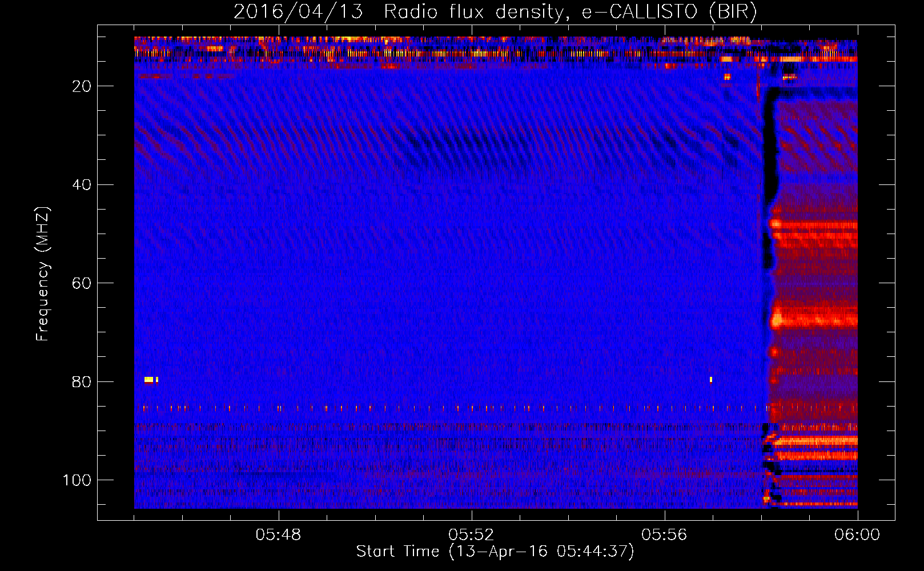924x571 pixels.
Task: Click the 60 MHz frequency tick label
Action: [82, 284]
